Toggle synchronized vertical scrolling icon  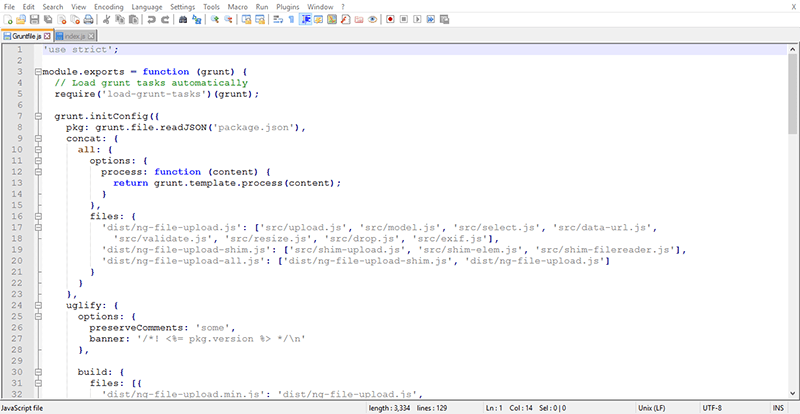pyautogui.click(x=246, y=19)
